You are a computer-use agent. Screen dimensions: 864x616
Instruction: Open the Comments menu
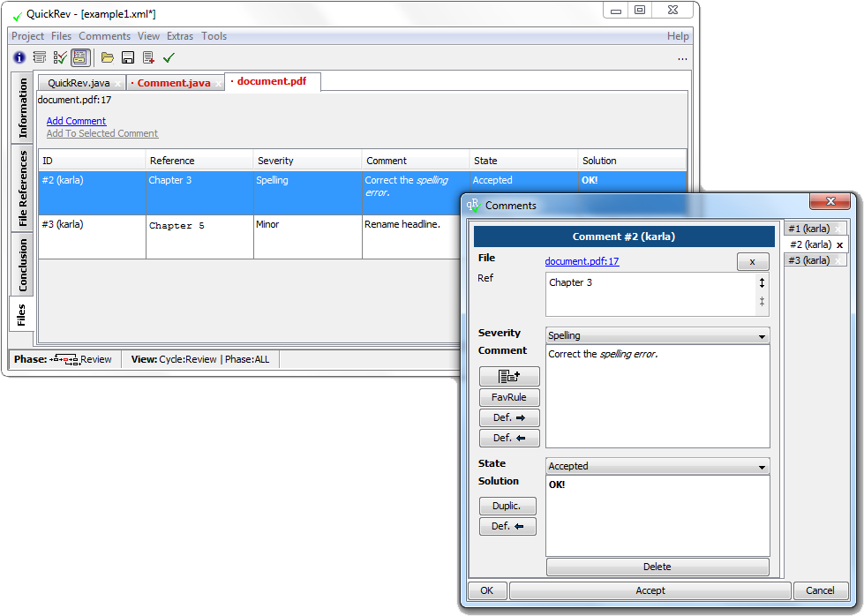104,36
